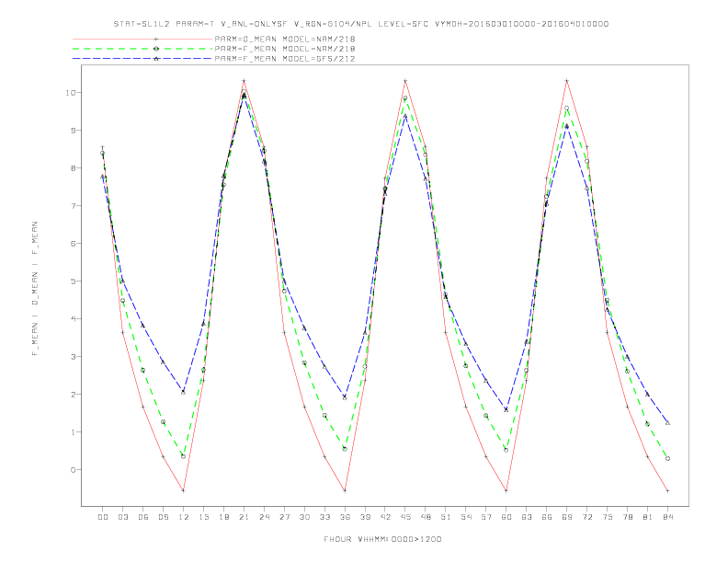Click x-axis forecast hour label 66
The image size is (728, 563).
point(547,517)
